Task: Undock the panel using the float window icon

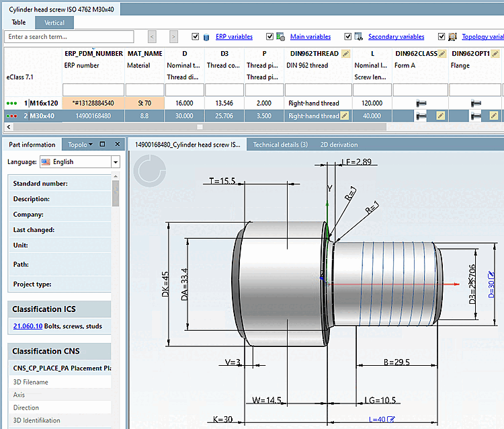Action: point(102,144)
